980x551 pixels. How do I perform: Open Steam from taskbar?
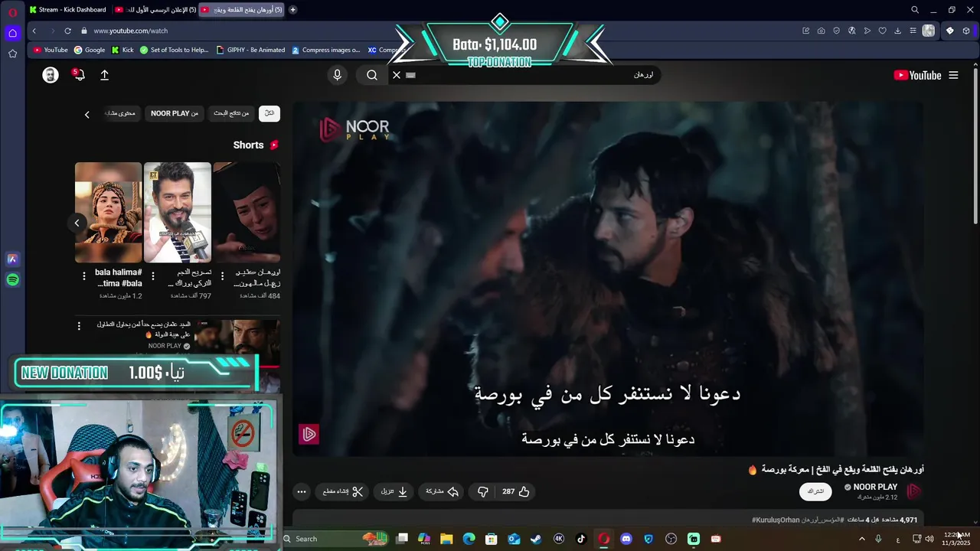[x=536, y=539]
